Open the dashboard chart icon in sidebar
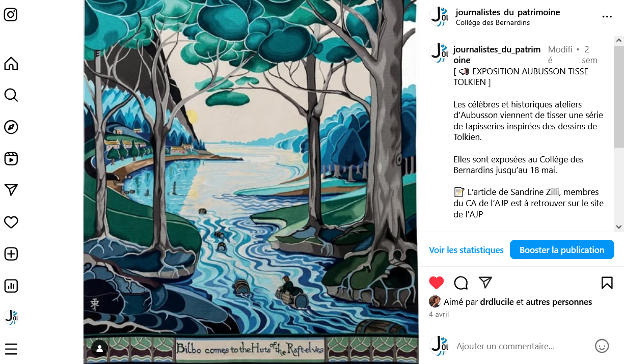 (11, 286)
